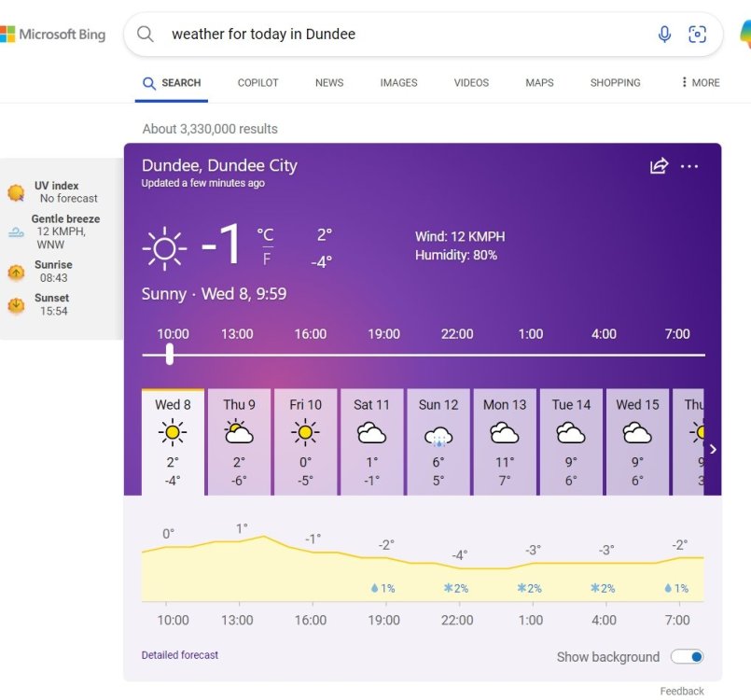The width and height of the screenshot is (751, 700).
Task: Jump slider to 16:00 label
Action: point(311,334)
